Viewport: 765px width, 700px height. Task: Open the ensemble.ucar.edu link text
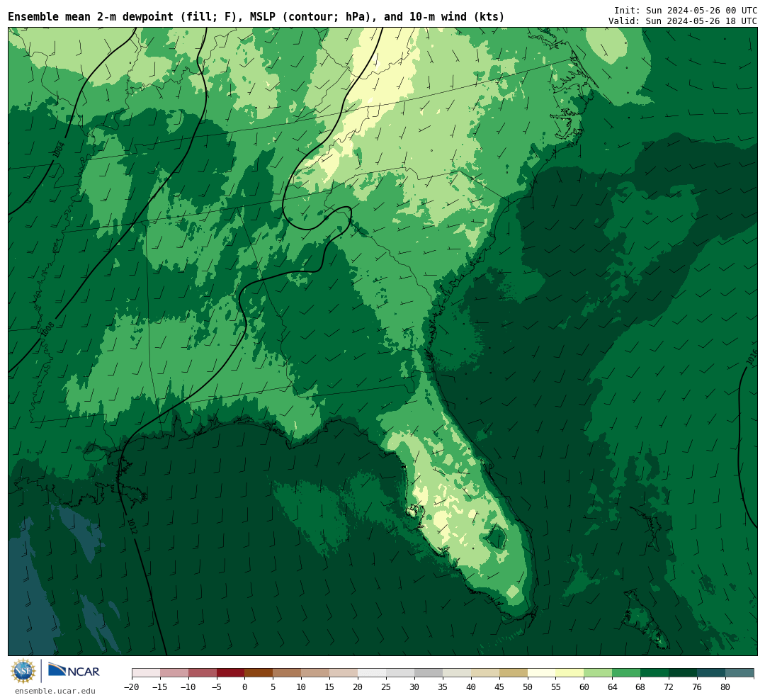coord(55,691)
